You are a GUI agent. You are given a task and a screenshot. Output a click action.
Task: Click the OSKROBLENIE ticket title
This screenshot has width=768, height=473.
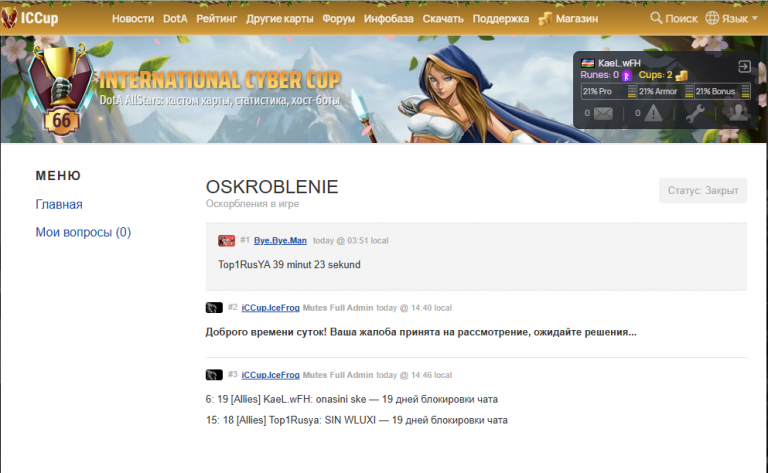click(272, 187)
